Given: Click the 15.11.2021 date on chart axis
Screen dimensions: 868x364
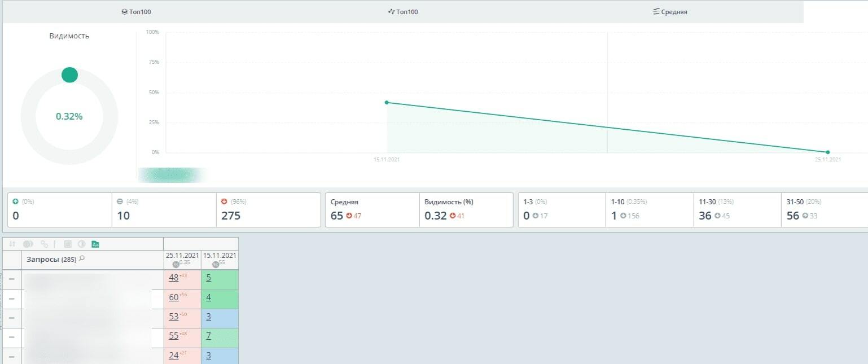Looking at the screenshot, I should coord(387,160).
